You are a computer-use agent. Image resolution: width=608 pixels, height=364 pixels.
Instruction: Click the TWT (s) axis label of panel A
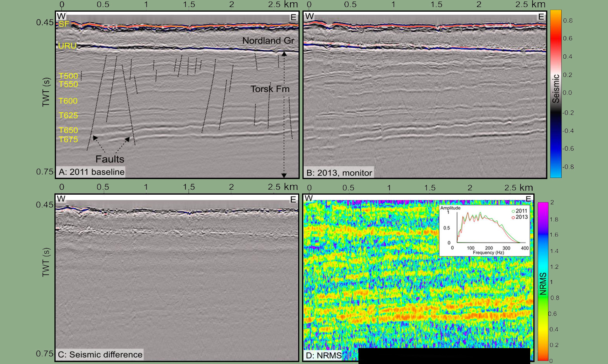point(46,92)
